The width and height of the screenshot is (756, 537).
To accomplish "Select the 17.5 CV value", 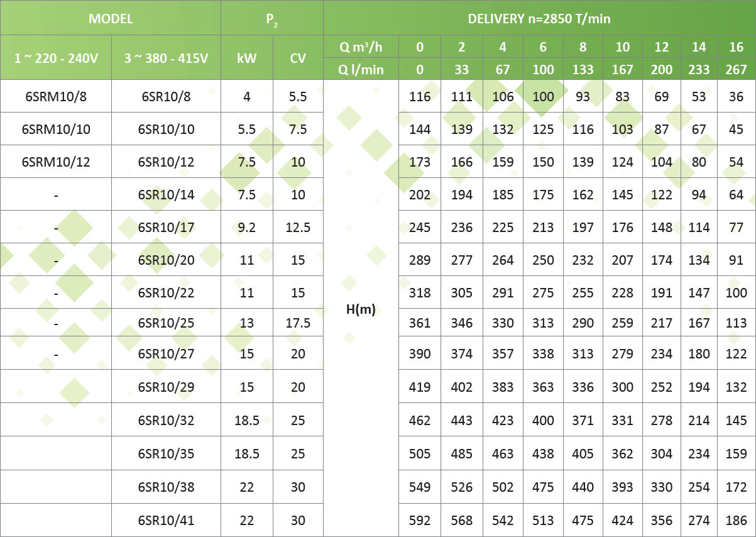I will pyautogui.click(x=298, y=323).
